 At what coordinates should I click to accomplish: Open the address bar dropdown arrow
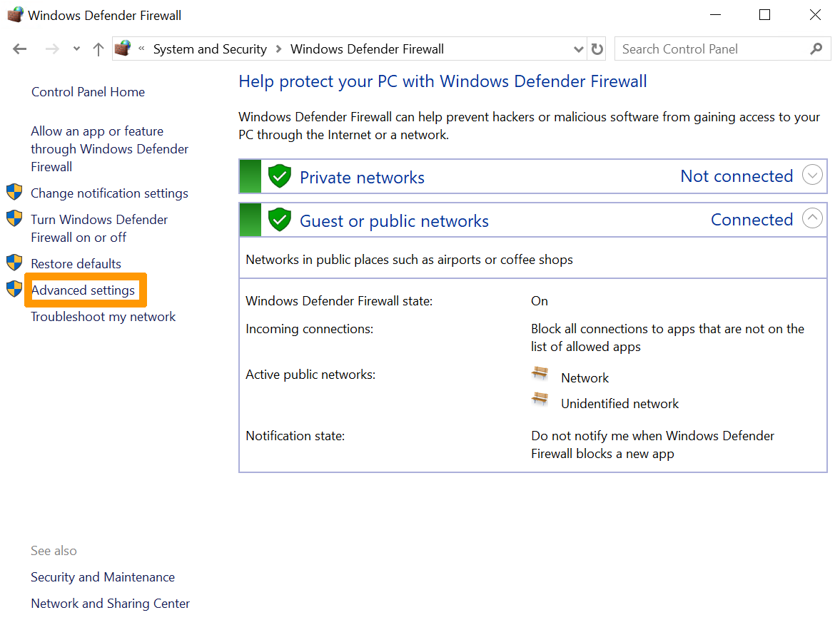tap(578, 49)
